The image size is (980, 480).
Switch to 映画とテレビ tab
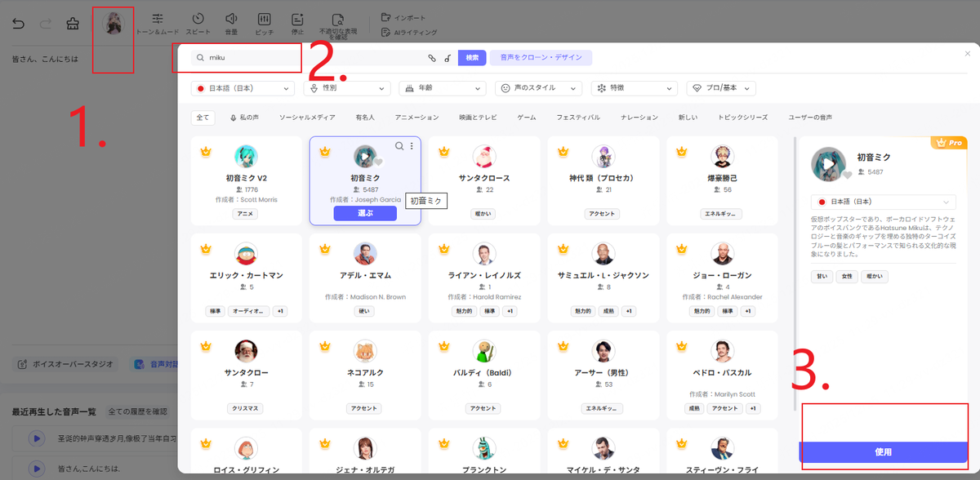click(478, 118)
